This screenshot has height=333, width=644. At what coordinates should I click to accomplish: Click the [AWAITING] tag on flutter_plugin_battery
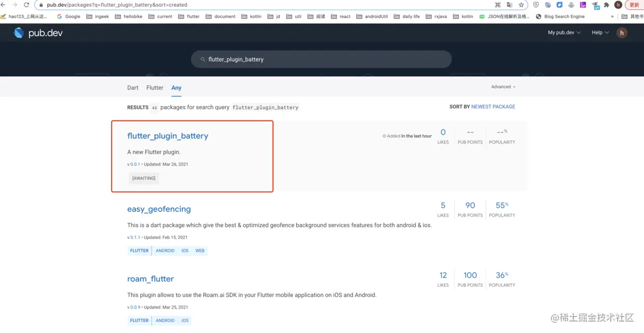click(x=144, y=178)
